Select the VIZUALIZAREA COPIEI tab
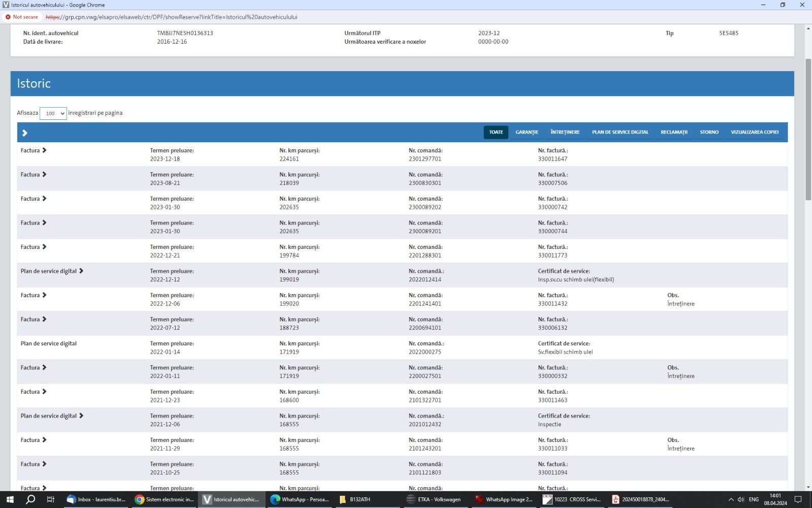This screenshot has width=812, height=508. tap(755, 132)
